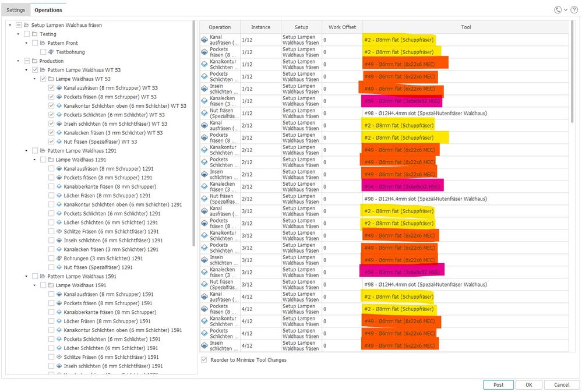Screen dimensions: 582x392
Task: Click the Setup Lampen Waldhaus fräsen folder icon
Action: tap(26, 25)
